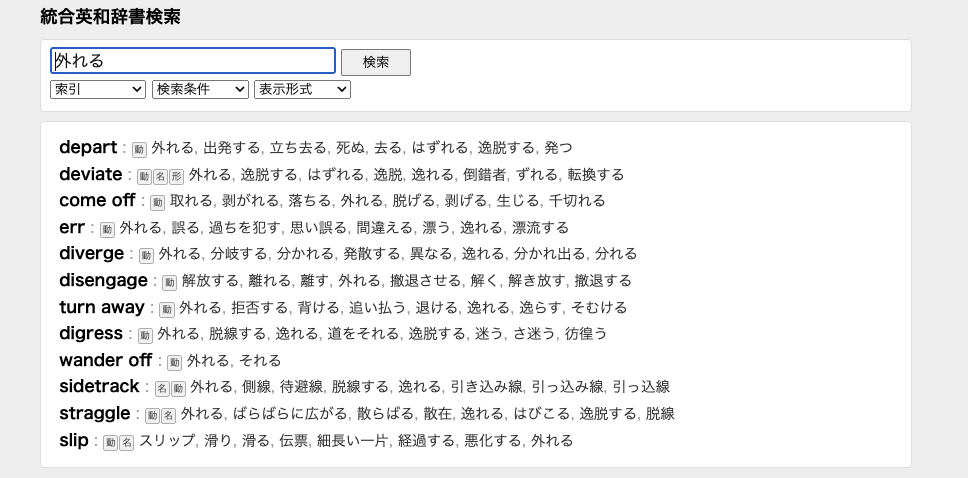Click the 動 badge next to wander off
This screenshot has width=968, height=478.
(x=175, y=362)
